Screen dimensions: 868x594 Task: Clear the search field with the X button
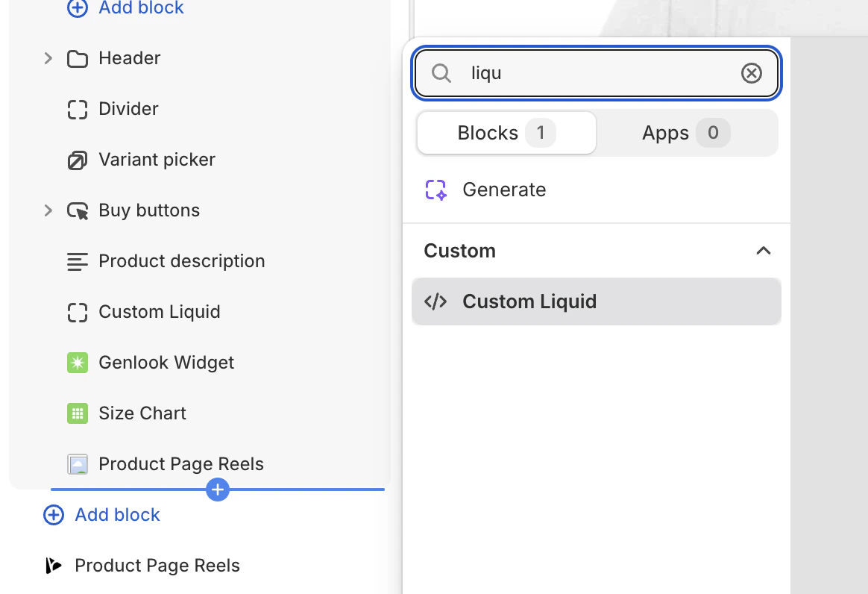click(x=751, y=72)
